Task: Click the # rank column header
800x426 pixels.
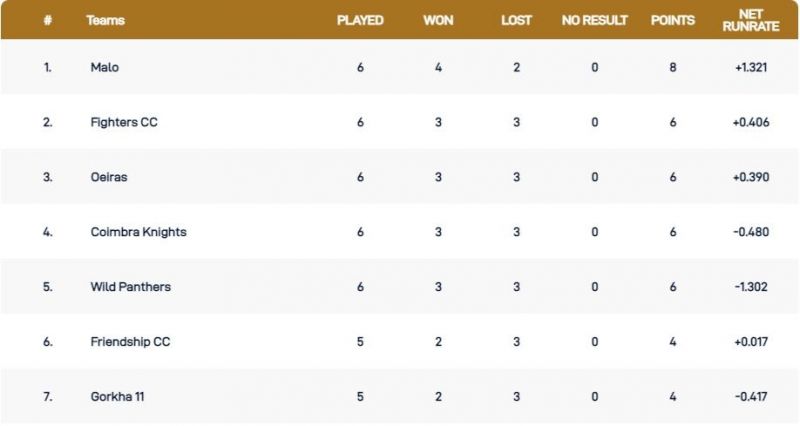Action: [x=48, y=20]
